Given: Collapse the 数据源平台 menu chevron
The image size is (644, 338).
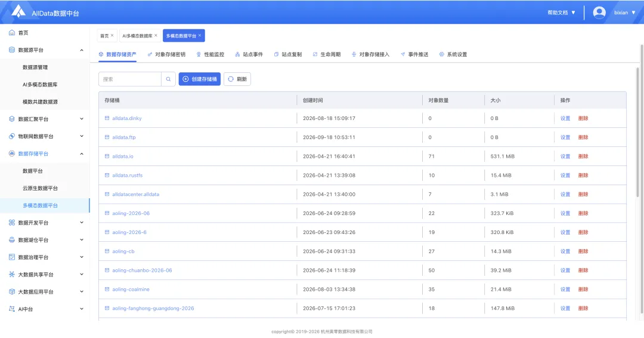Looking at the screenshot, I should [81, 50].
